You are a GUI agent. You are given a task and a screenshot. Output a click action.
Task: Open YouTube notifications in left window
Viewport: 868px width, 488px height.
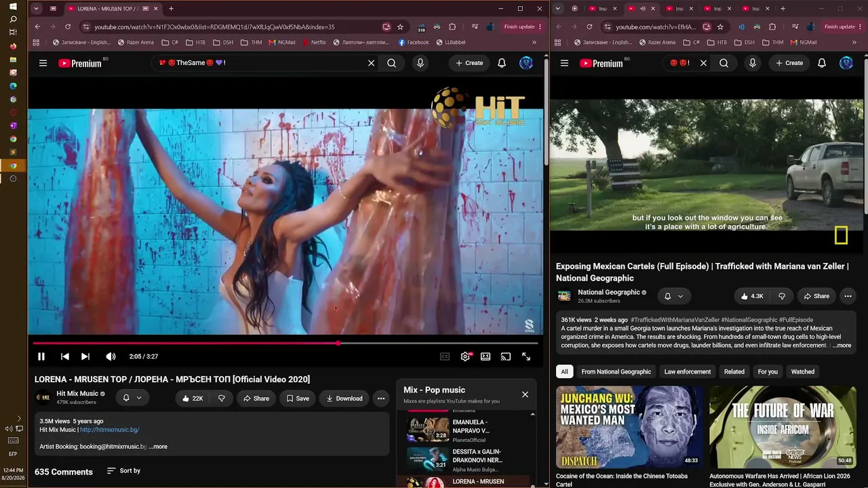click(x=502, y=63)
